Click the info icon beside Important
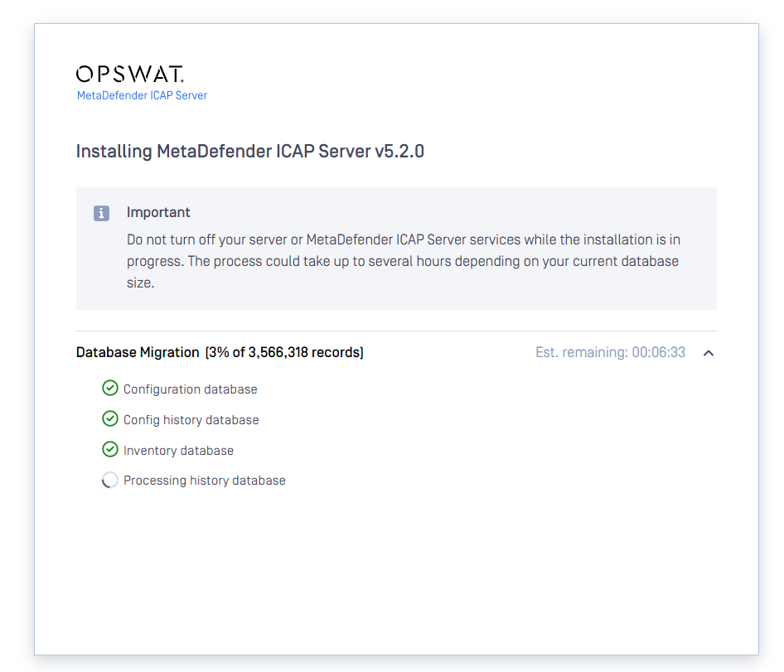 tap(101, 213)
